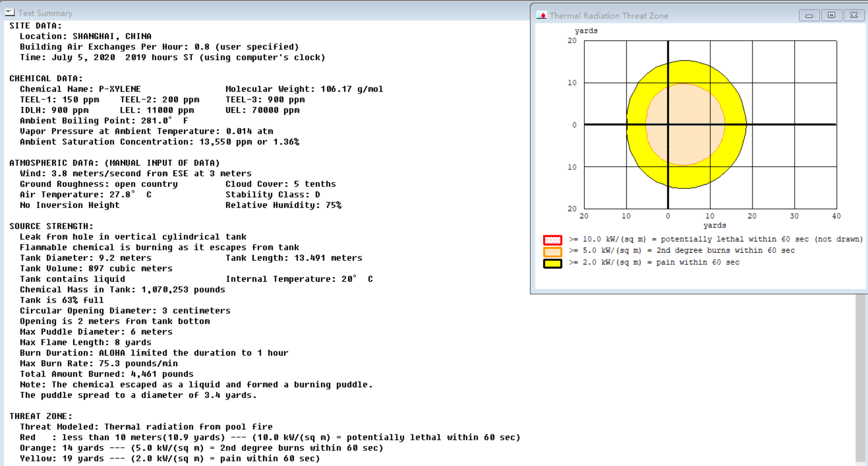Click the yellow 2.0 kW legend swatch

tap(553, 263)
